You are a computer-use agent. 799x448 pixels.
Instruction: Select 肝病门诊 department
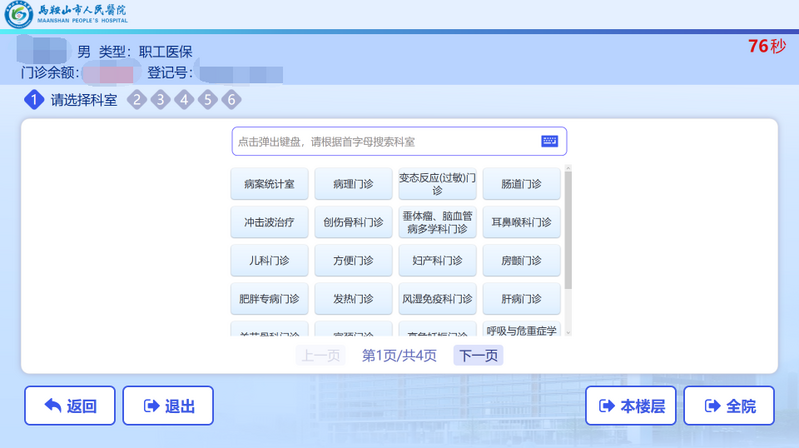[521, 298]
